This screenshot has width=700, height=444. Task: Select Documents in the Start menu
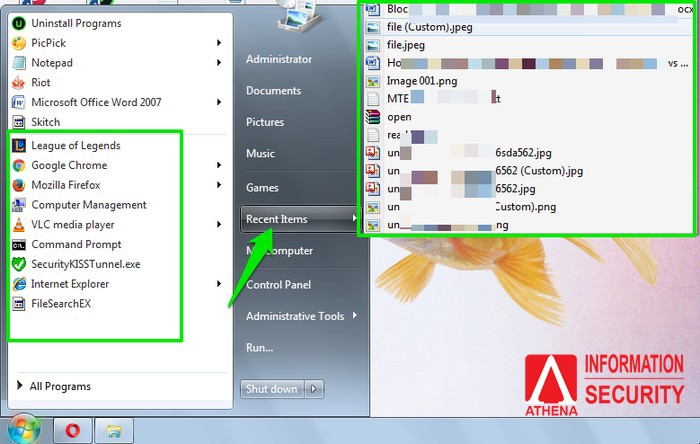(x=273, y=91)
